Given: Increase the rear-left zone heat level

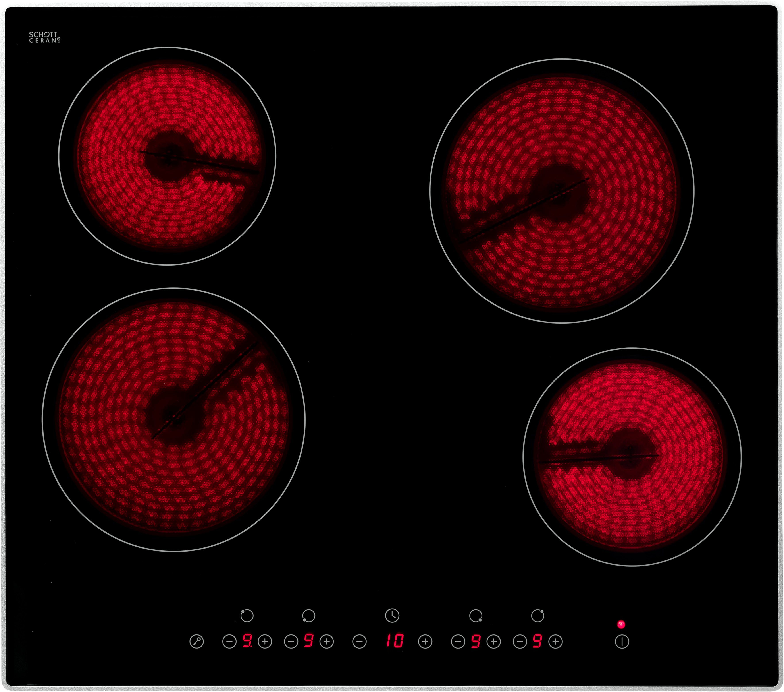Looking at the screenshot, I should (x=265, y=641).
